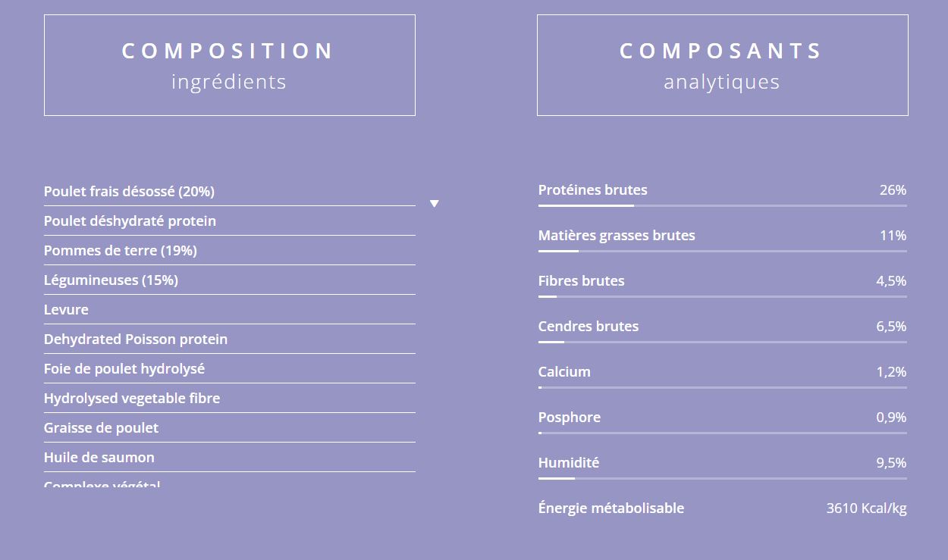Click the Cendres brutes 6,5% value
Image resolution: width=948 pixels, height=560 pixels.
(891, 327)
